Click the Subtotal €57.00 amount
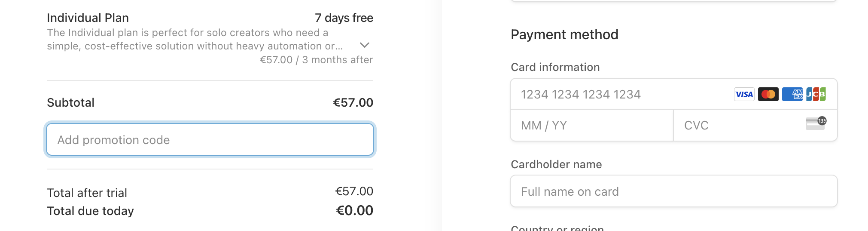The image size is (868, 231). (x=353, y=103)
